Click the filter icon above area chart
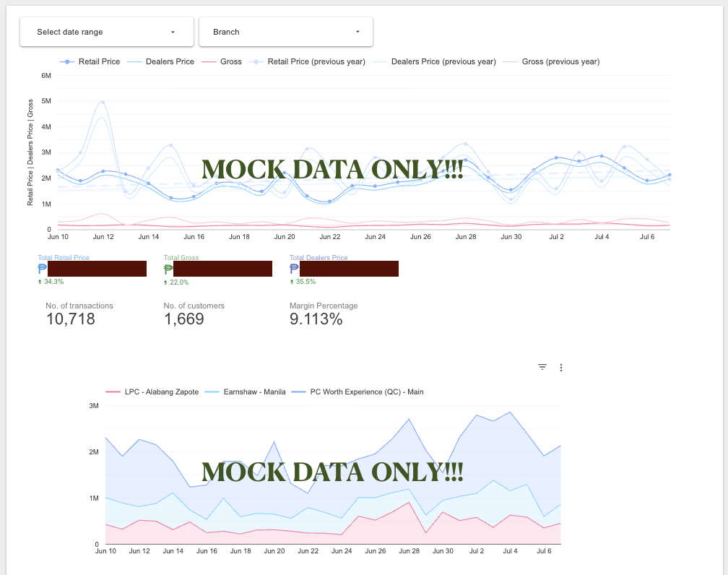Viewport: 728px width, 575px height. [542, 368]
